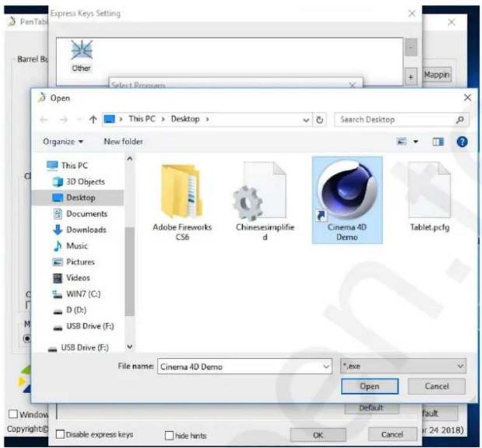
Task: Enable Disable express keys checkbox
Action: click(x=60, y=435)
